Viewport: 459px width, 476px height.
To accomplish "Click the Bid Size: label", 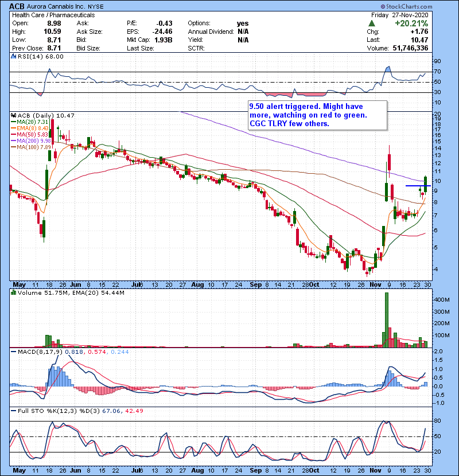I will point(88,48).
